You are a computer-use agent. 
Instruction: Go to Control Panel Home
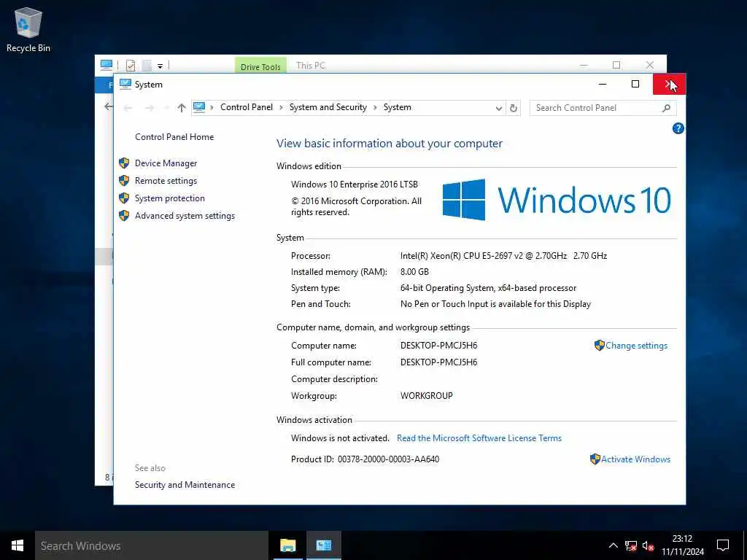pyautogui.click(x=174, y=137)
